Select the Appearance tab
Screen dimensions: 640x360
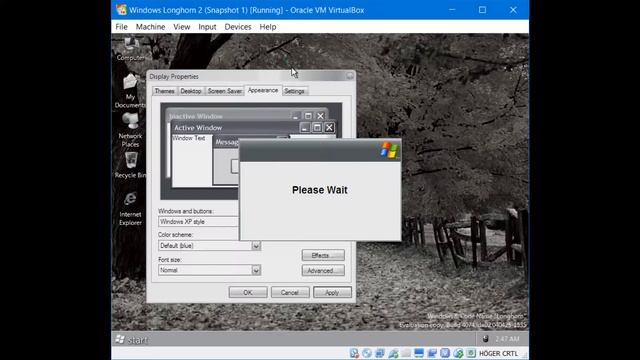(x=263, y=90)
